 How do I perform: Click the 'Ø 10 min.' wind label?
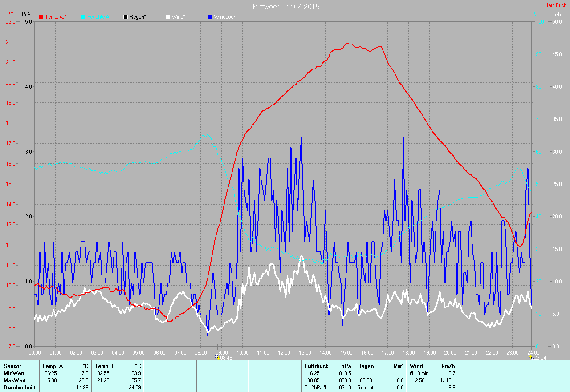click(x=420, y=373)
